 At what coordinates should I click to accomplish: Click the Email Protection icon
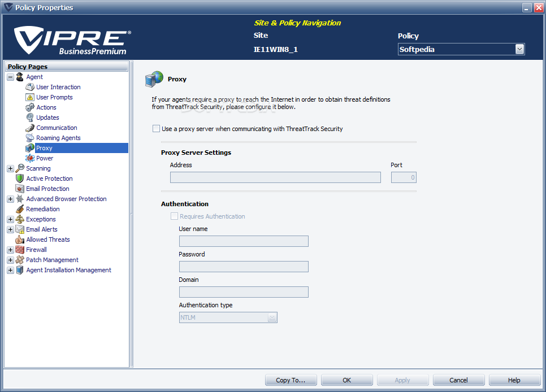pyautogui.click(x=20, y=189)
